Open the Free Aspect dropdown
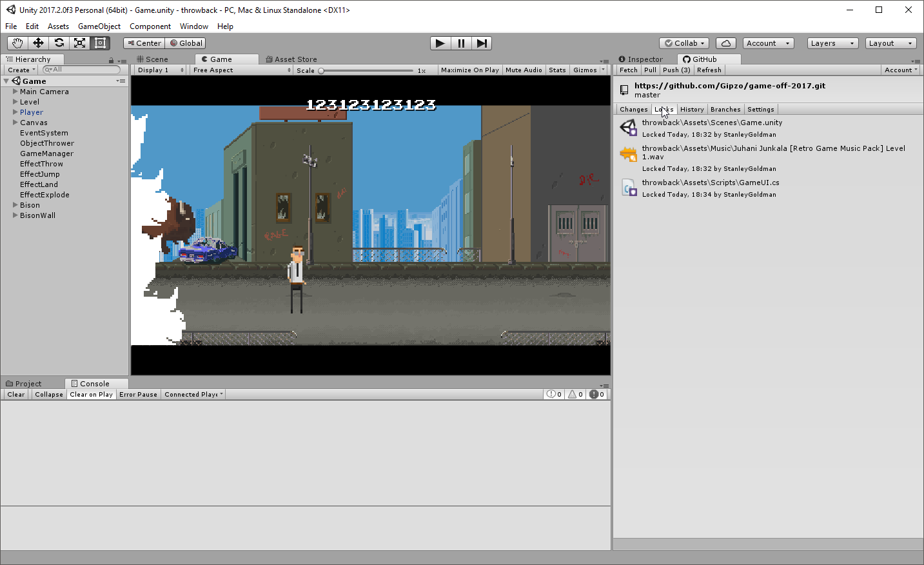The image size is (924, 565). coord(240,70)
